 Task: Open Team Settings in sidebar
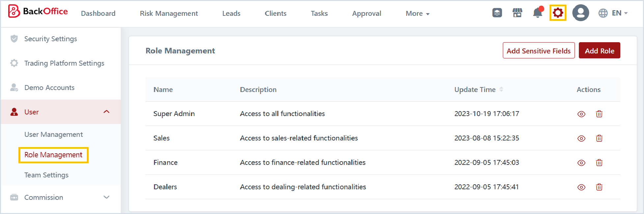[x=46, y=175]
